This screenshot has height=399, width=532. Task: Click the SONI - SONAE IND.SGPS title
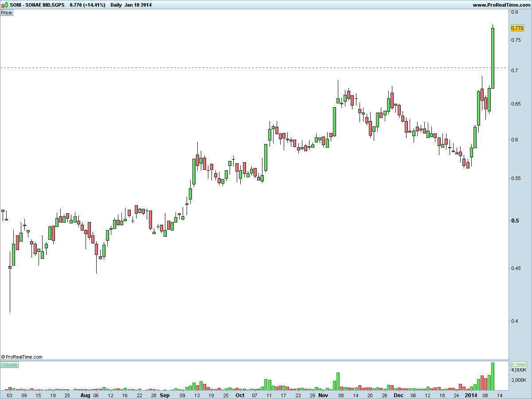point(37,5)
